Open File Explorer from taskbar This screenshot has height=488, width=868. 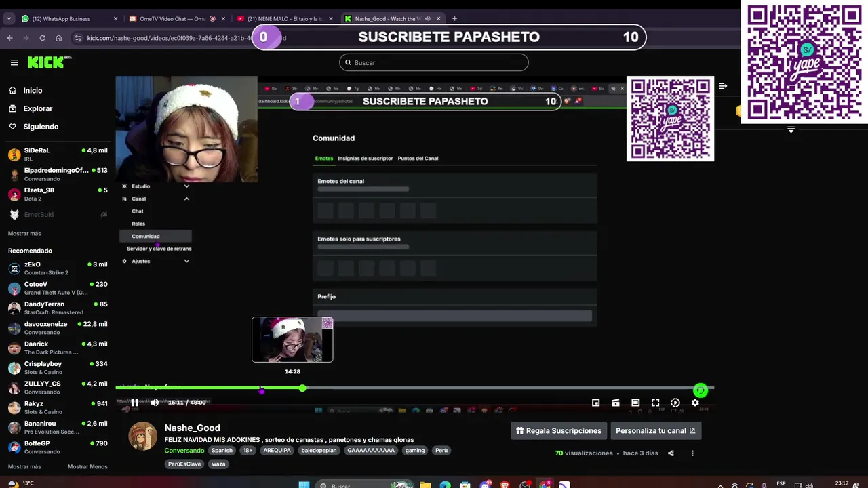(425, 485)
